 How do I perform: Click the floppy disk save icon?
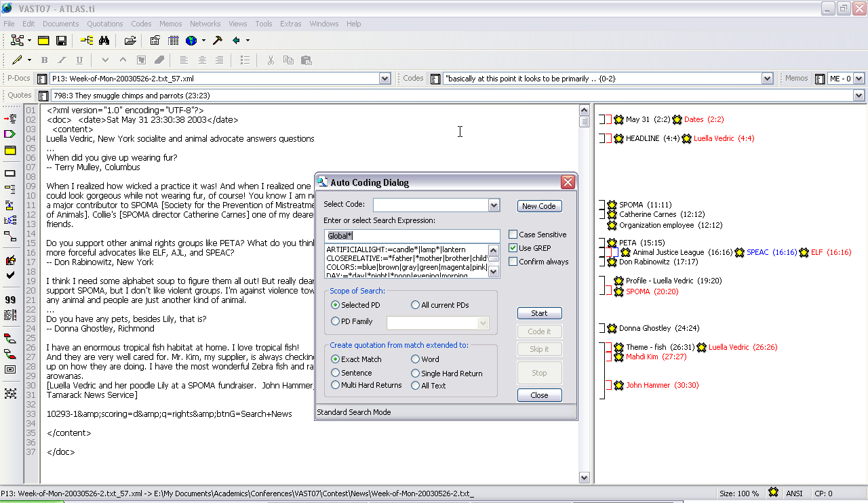[x=61, y=41]
